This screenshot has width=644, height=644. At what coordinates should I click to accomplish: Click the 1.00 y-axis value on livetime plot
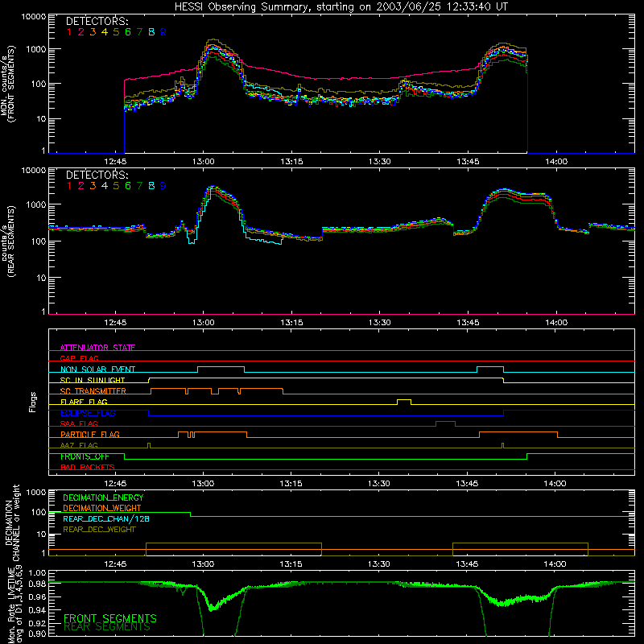[38, 573]
